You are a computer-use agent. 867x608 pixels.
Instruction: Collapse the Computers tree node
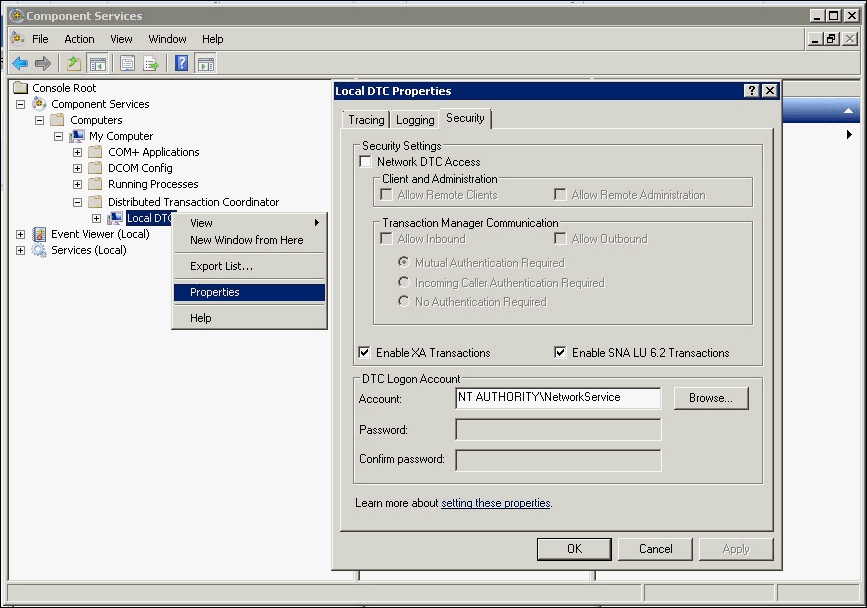39,120
